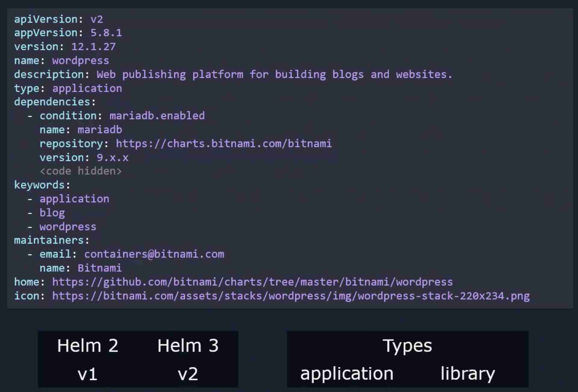This screenshot has width=578, height=392.
Task: Click dependency version 9.x.x
Action: coord(112,157)
